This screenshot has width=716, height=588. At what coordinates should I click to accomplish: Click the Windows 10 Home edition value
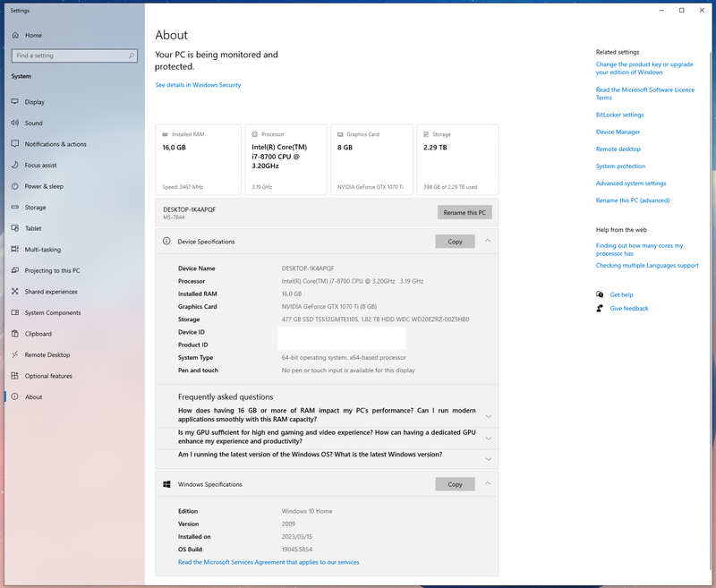307,511
